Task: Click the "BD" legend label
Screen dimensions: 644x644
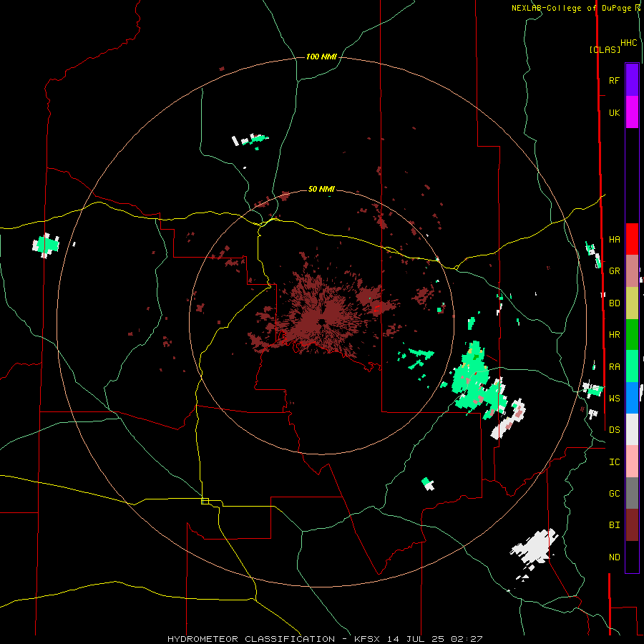Action: click(614, 303)
